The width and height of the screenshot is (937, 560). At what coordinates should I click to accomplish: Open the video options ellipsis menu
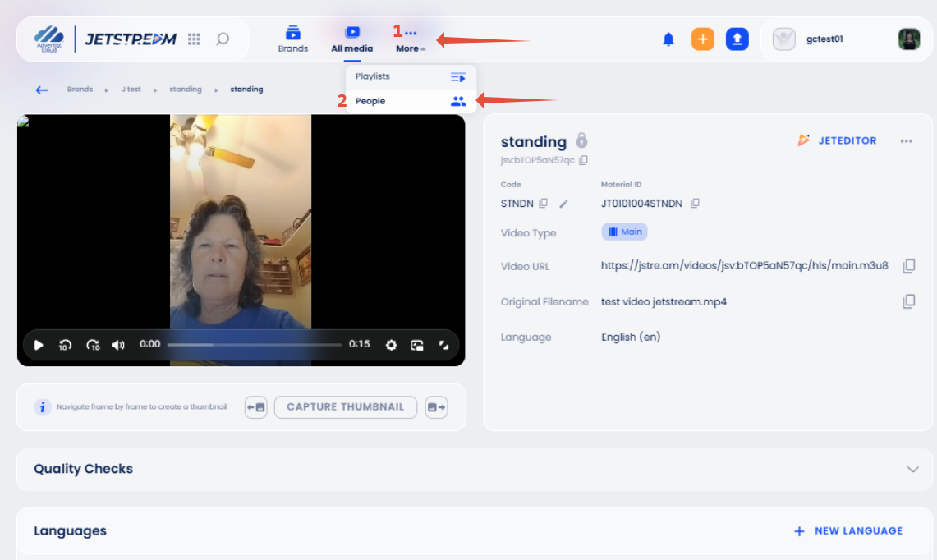[x=906, y=141]
